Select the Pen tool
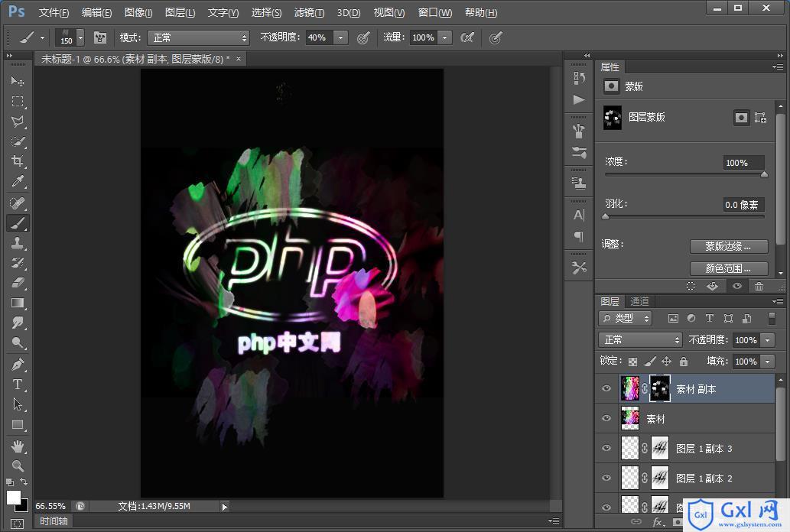The width and height of the screenshot is (790, 532). point(18,365)
